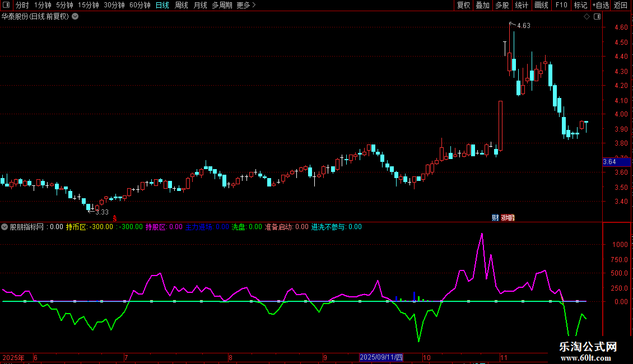Click the 洗盘 indicator label

[x=238, y=227]
